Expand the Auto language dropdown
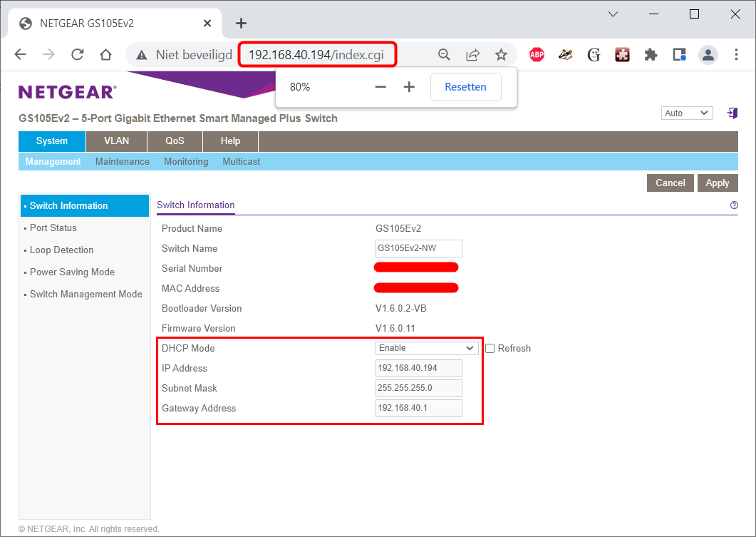Image resolution: width=756 pixels, height=537 pixels. tap(686, 113)
